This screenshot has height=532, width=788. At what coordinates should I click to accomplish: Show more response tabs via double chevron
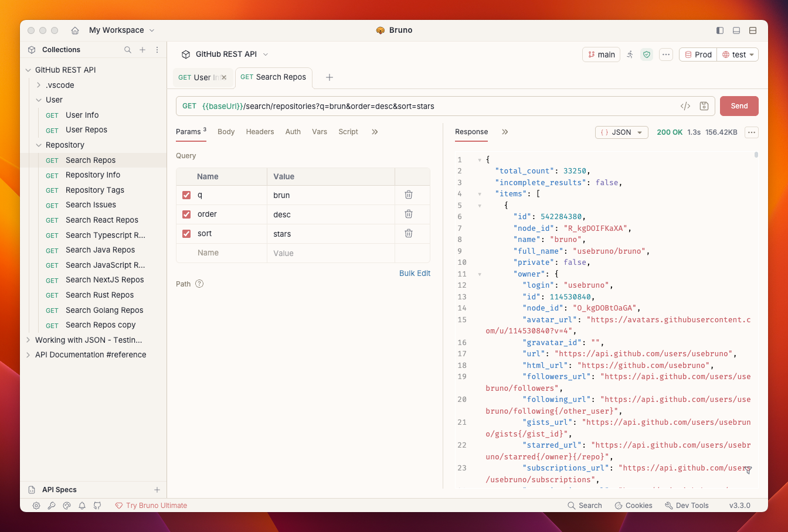[505, 132]
